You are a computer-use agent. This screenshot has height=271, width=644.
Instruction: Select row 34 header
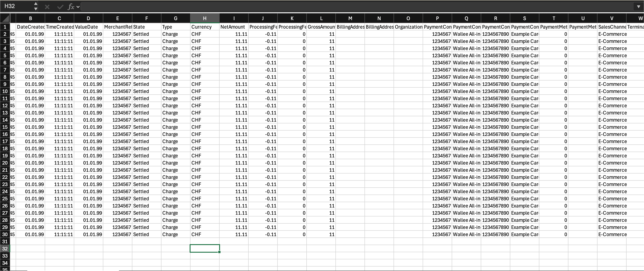click(5, 263)
